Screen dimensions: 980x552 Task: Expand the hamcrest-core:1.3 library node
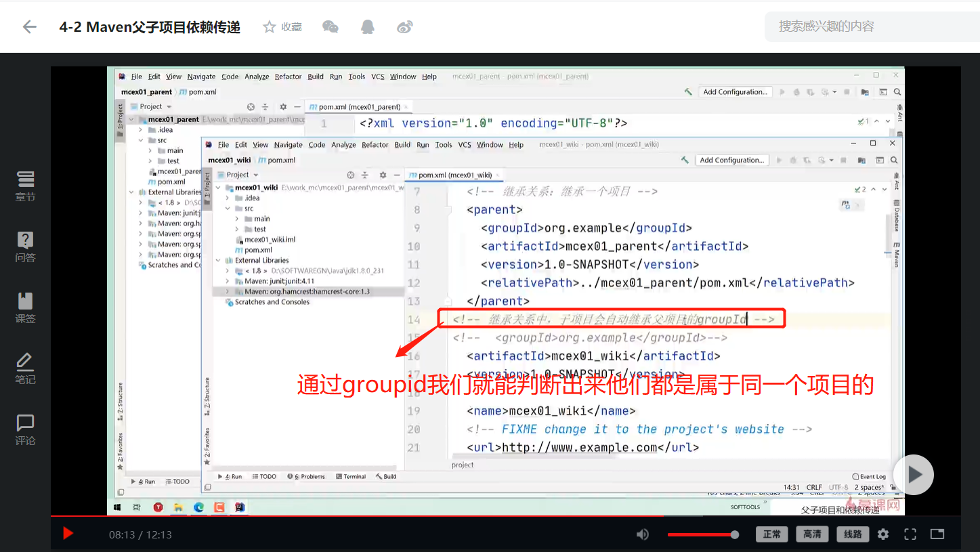tap(228, 292)
